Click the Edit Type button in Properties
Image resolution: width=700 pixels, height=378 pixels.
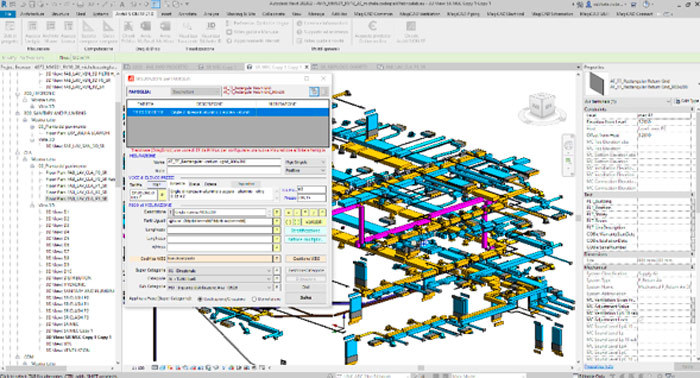(686, 102)
